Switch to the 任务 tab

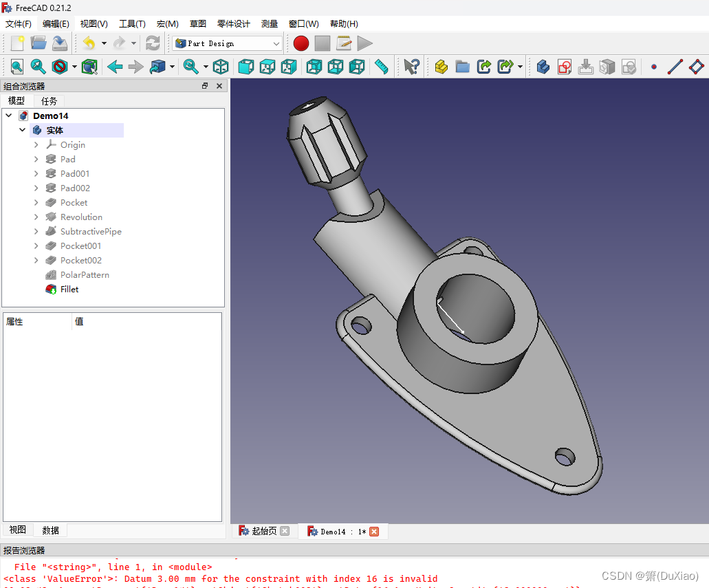click(x=49, y=101)
